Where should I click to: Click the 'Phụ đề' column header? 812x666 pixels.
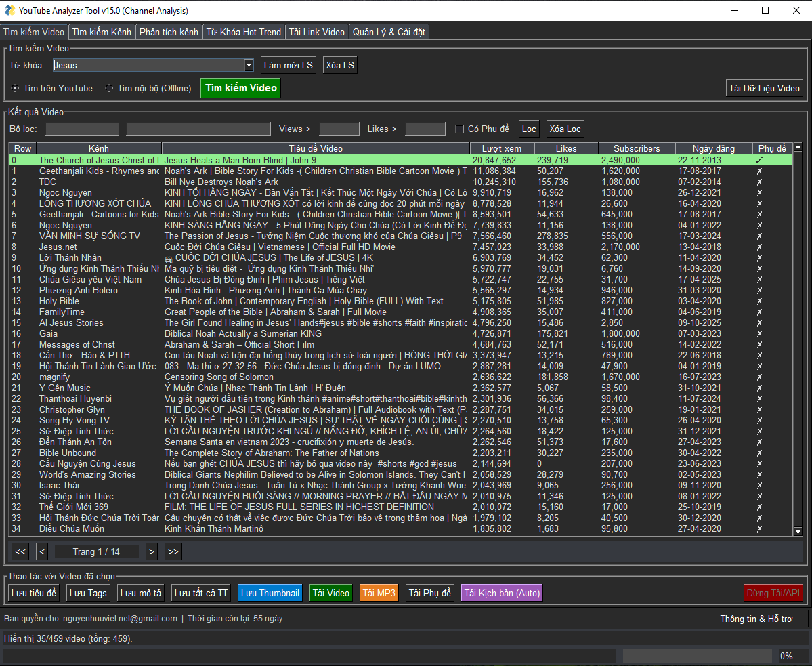tap(772, 148)
